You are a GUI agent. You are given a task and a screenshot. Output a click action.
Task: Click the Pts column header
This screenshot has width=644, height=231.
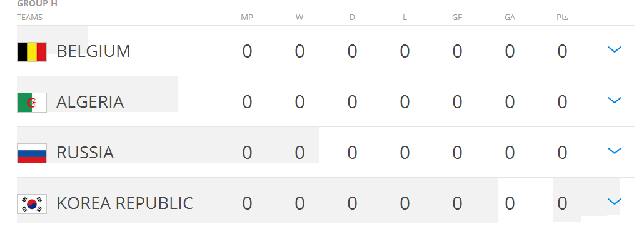(x=562, y=18)
